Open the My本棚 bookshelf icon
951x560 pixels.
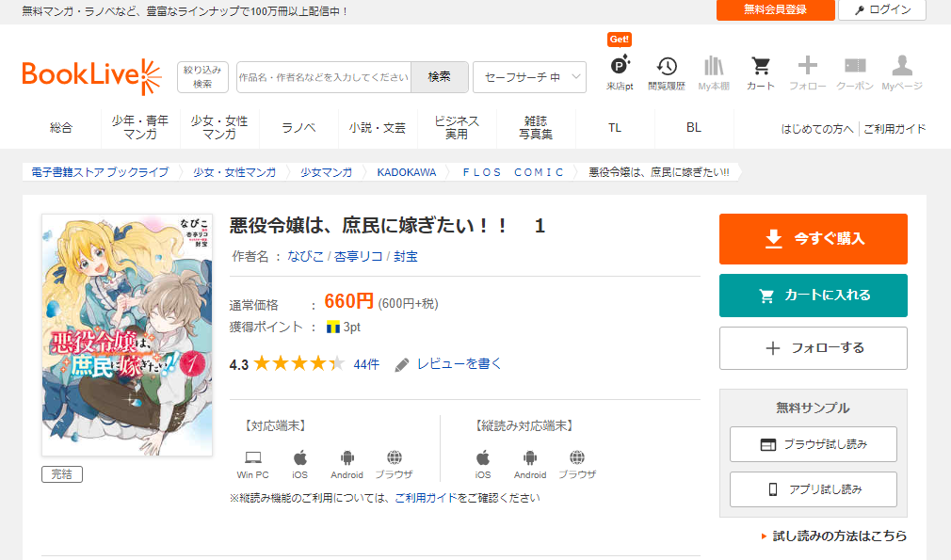click(713, 68)
